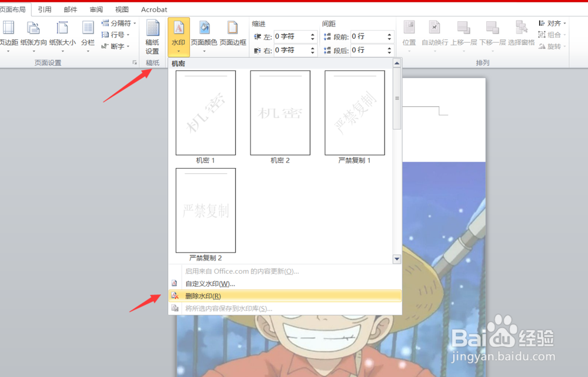588x377 pixels.
Task: Switch to the Acrobat tab
Action: coord(154,9)
